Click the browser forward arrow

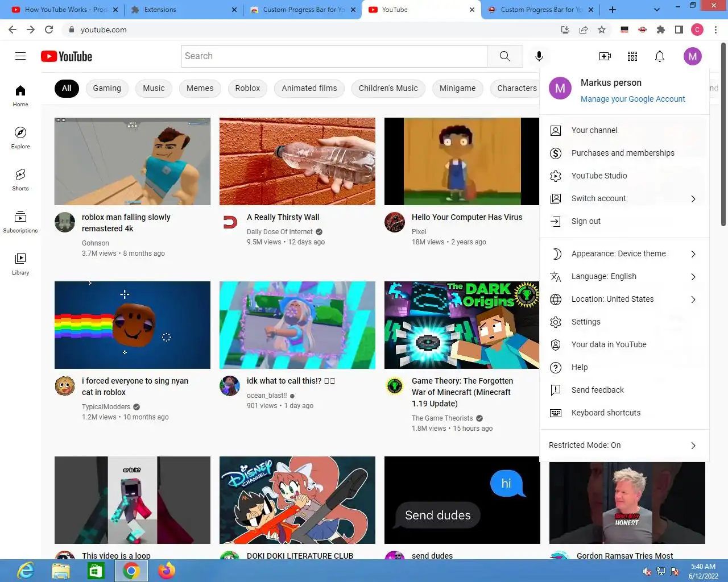point(31,30)
